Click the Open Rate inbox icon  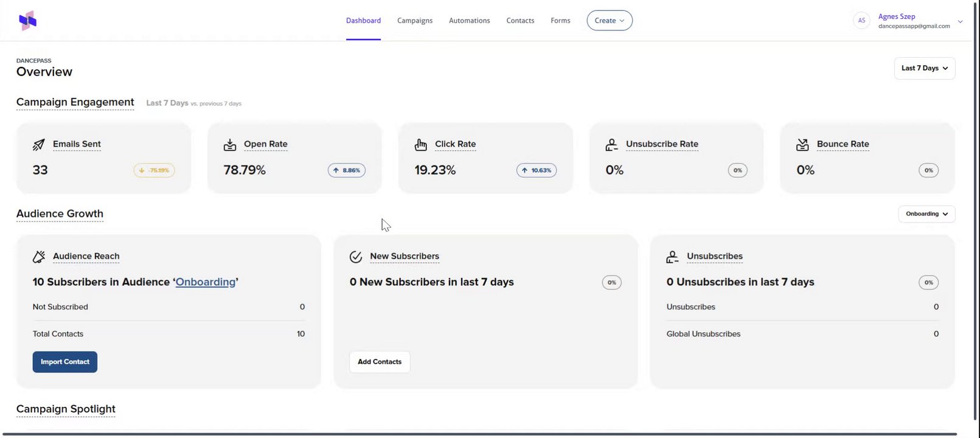coord(229,145)
